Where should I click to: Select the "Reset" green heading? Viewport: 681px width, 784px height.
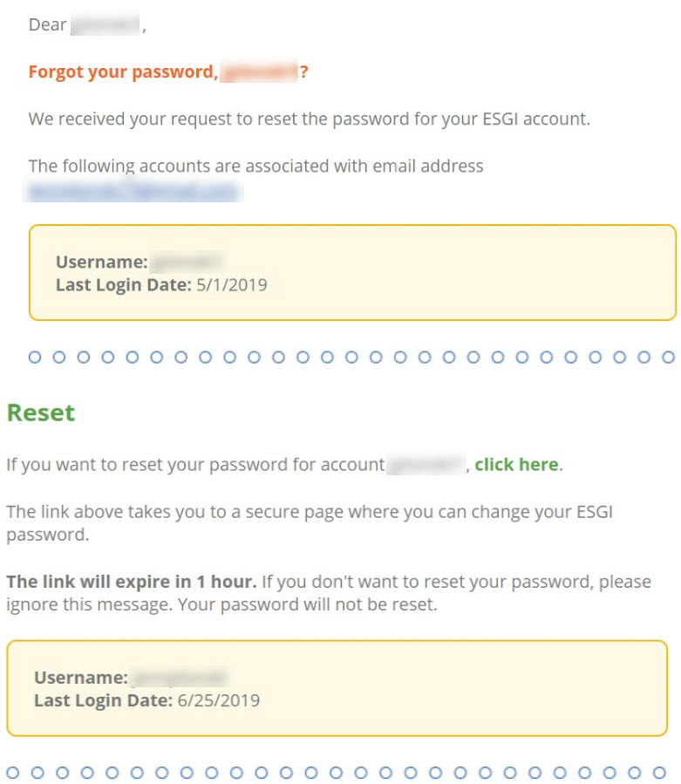click(x=40, y=413)
